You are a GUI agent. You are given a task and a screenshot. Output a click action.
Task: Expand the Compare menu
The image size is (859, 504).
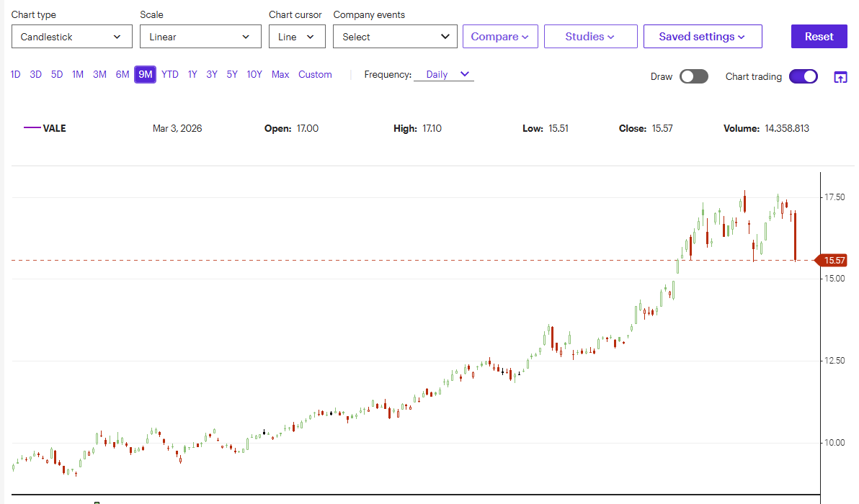(x=500, y=37)
